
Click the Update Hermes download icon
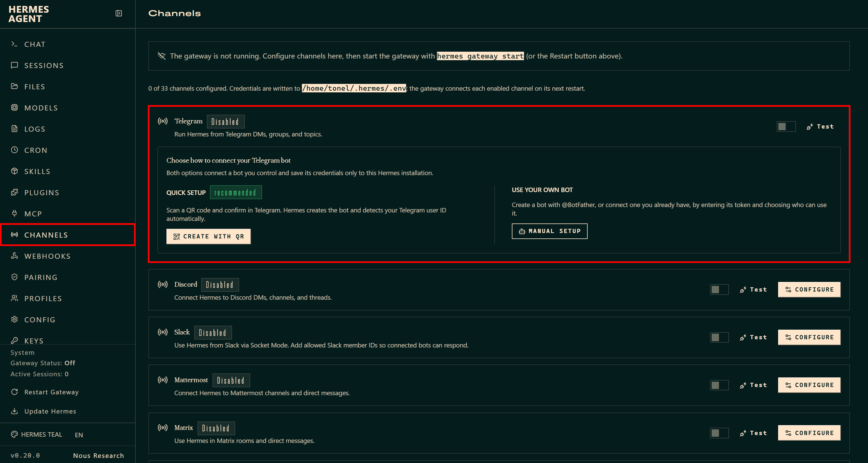pos(14,411)
